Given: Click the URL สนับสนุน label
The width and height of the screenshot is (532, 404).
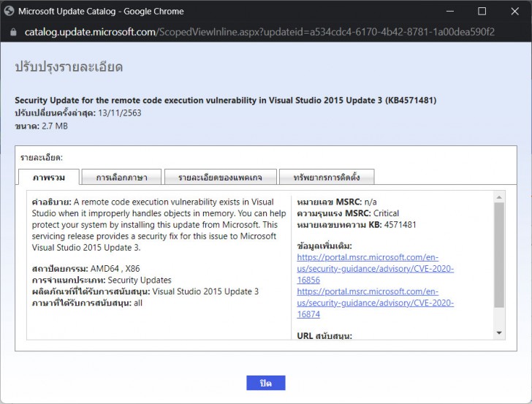Looking at the screenshot, I should 324,336.
